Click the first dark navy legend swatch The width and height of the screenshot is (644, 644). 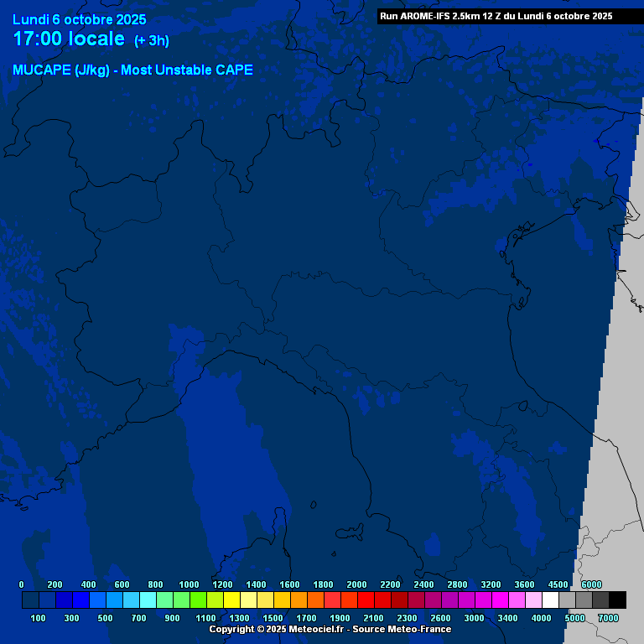pyautogui.click(x=30, y=600)
